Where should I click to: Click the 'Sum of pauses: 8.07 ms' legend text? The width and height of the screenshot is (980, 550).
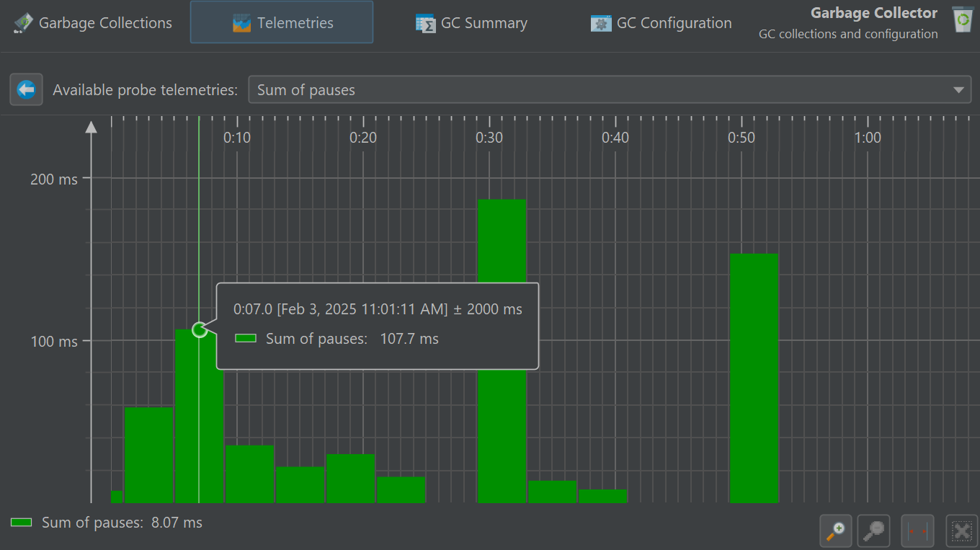(x=122, y=523)
